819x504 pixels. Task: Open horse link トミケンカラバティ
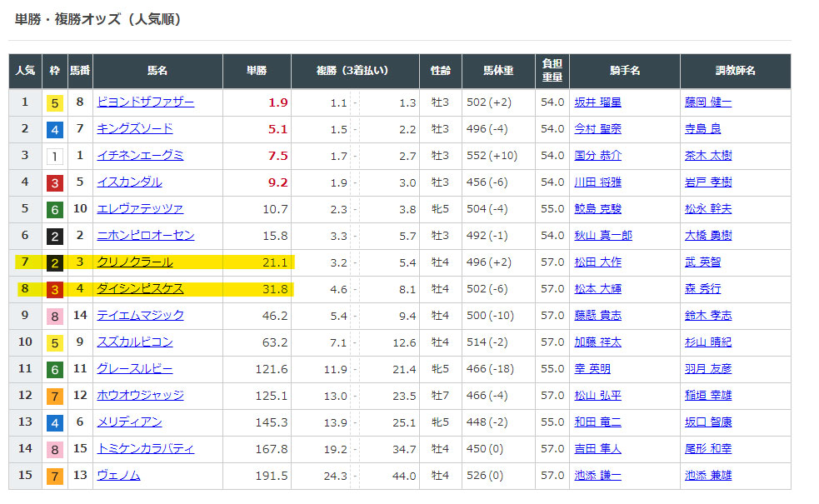(x=145, y=449)
